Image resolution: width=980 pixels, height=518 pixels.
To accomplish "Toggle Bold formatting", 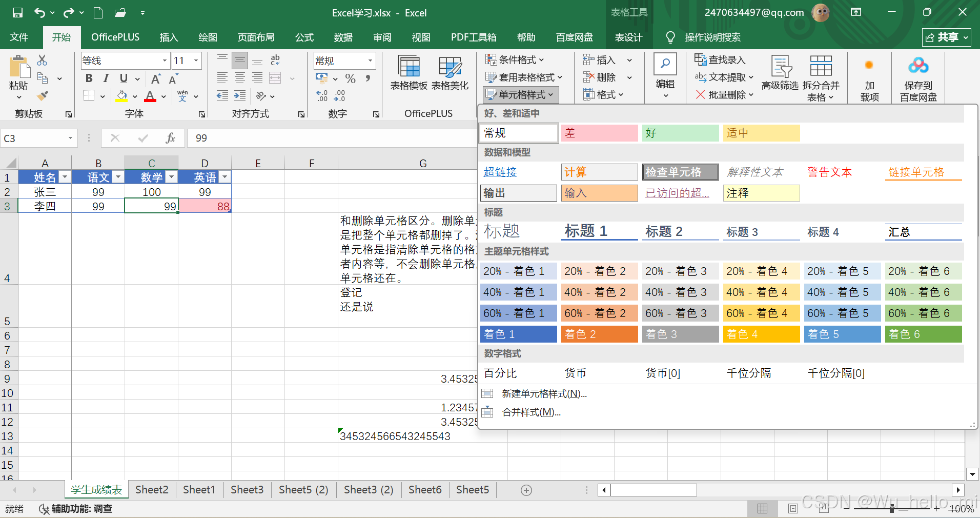I will coord(89,78).
